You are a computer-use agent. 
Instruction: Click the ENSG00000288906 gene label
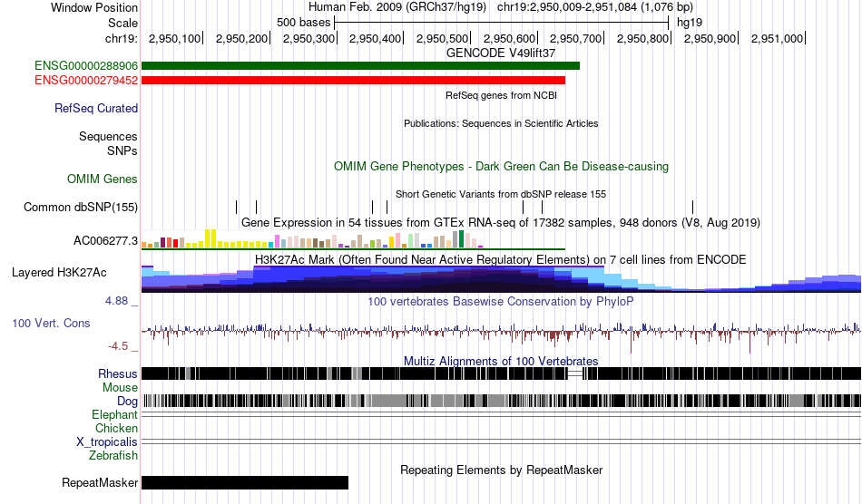86,66
